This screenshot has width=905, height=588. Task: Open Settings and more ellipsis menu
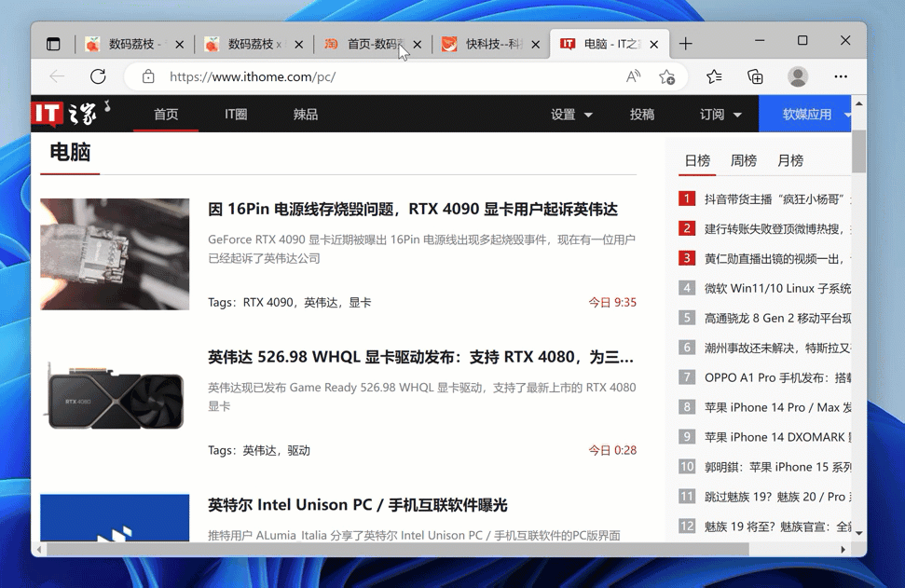click(841, 76)
